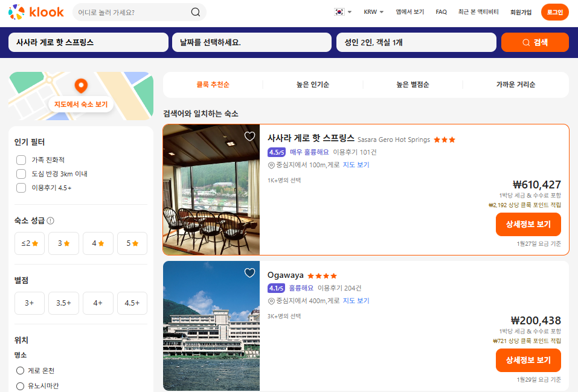
Task: Select the 가까운 거리순 sort tab
Action: point(516,85)
